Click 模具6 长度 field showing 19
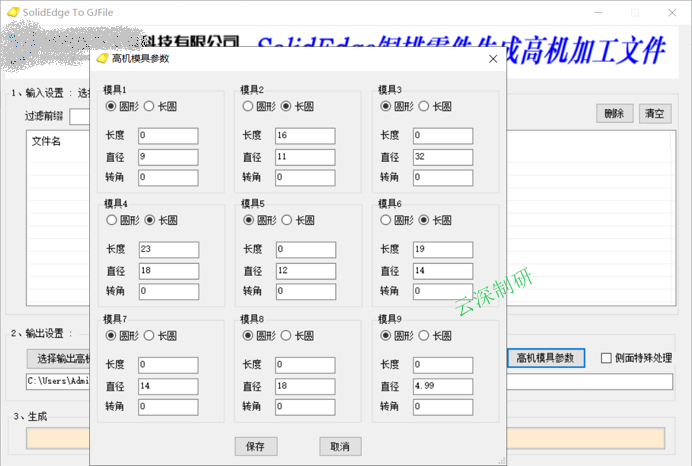Image resolution: width=692 pixels, height=466 pixels. [x=443, y=249]
